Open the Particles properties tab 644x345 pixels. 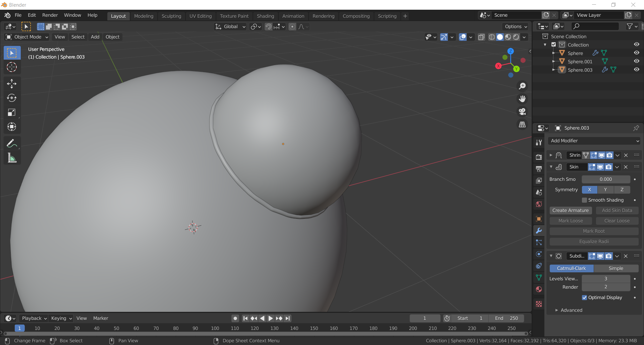539,242
